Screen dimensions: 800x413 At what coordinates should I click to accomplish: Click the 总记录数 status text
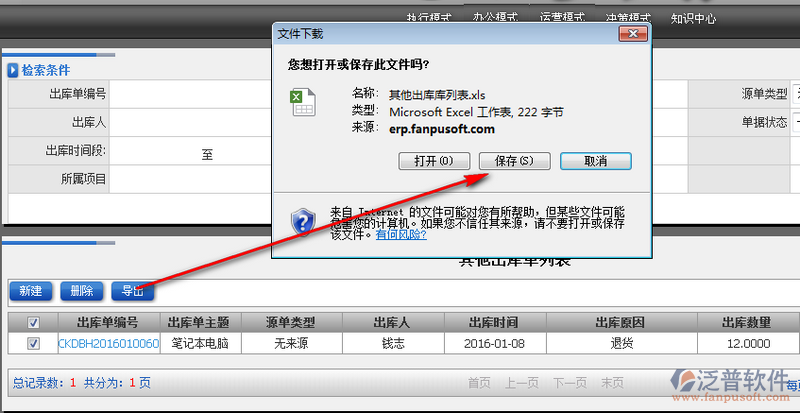tap(44, 383)
